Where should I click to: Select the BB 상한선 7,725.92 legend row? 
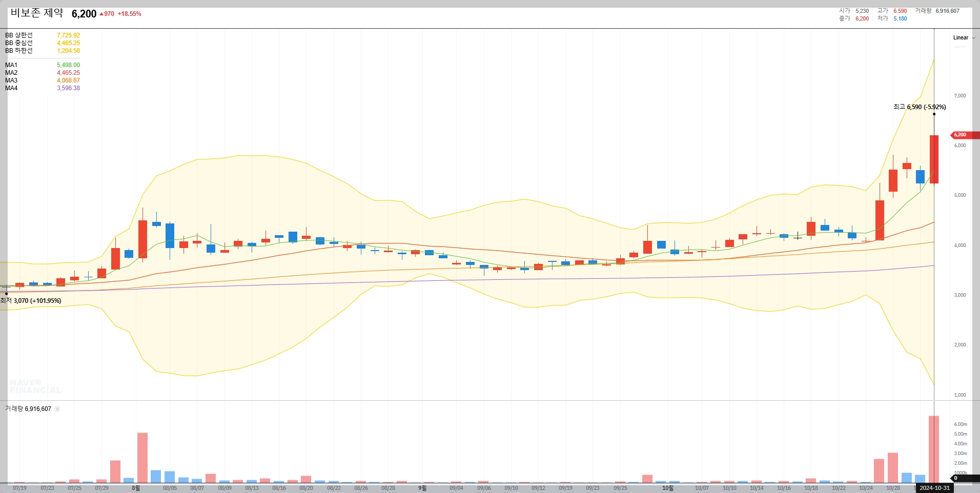point(43,35)
